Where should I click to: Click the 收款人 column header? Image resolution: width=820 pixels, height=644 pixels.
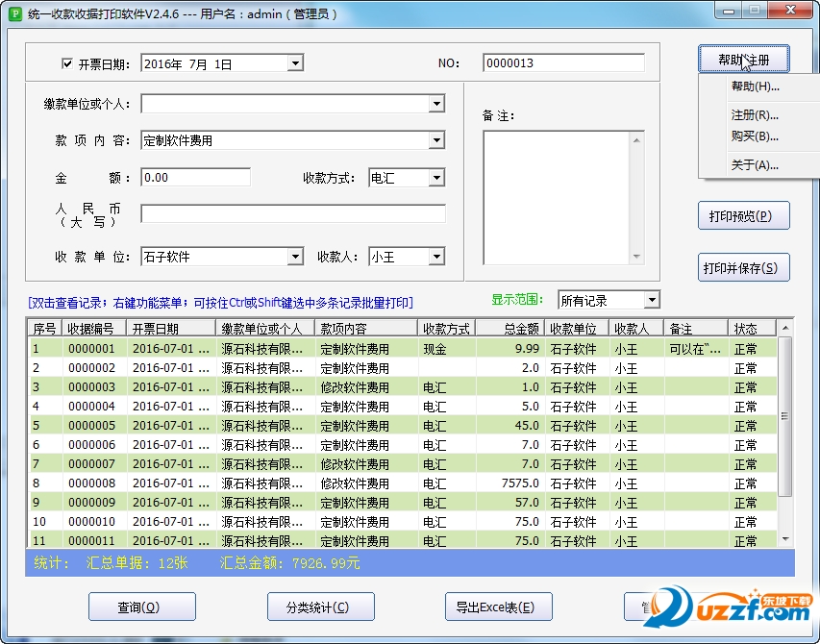coord(636,329)
